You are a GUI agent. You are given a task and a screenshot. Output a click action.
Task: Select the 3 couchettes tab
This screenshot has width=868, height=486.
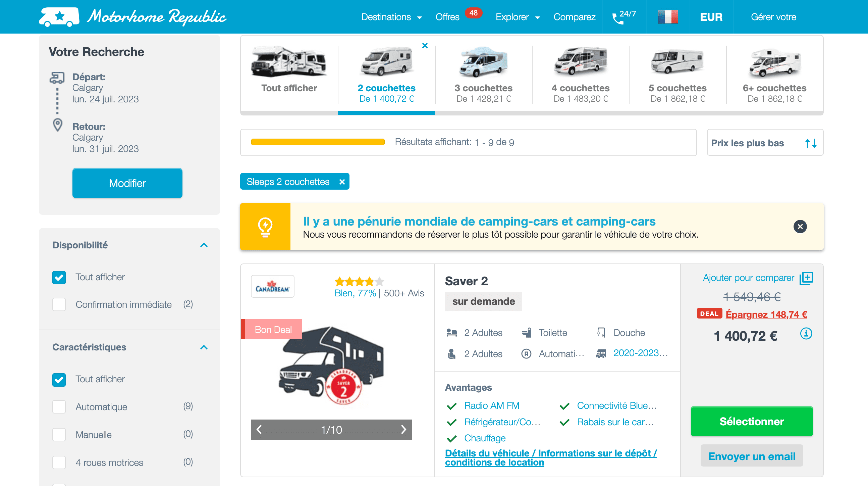point(483,74)
